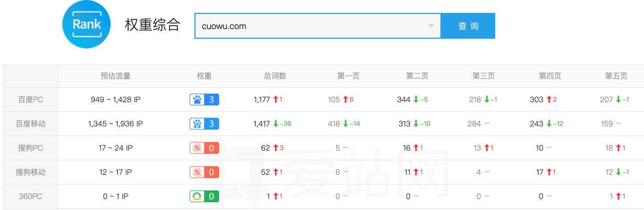Click the Baidu paw weight badge in 百度PC row
Screen dimensions: 644x210
[204, 99]
